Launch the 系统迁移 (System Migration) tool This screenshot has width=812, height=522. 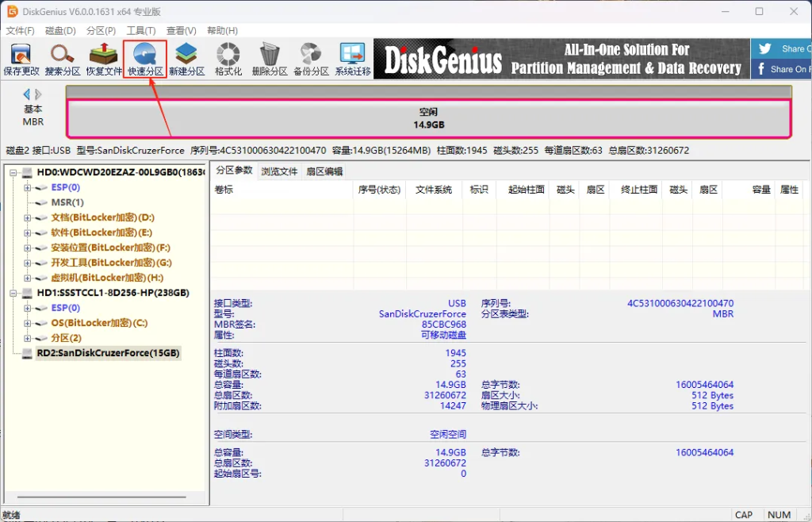coord(352,59)
